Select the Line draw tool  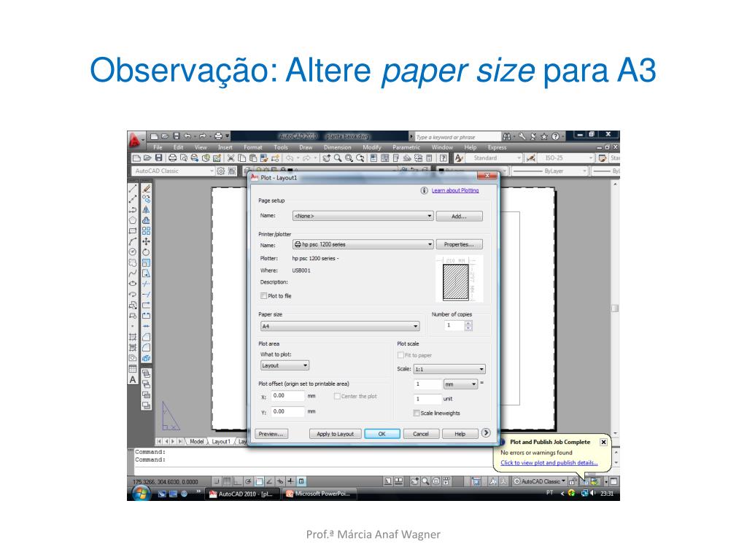pyautogui.click(x=133, y=189)
